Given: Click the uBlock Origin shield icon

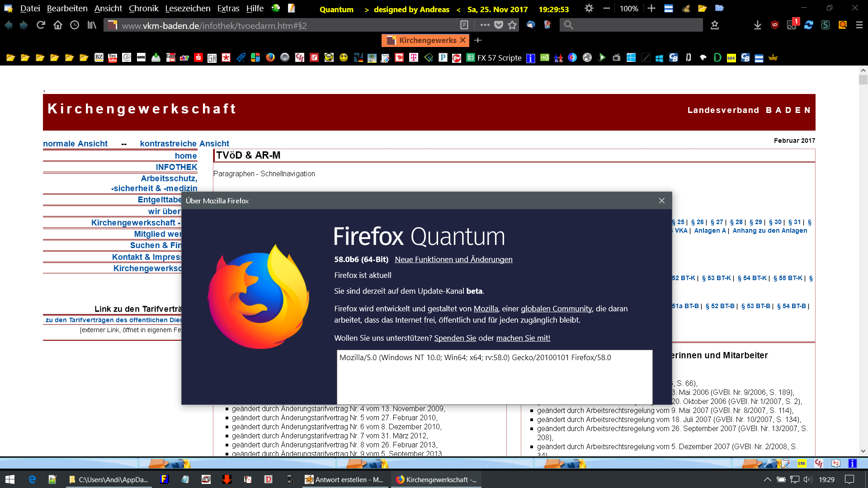Looking at the screenshot, I should [x=775, y=25].
